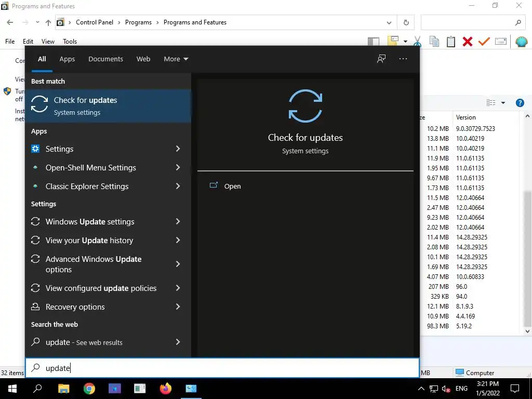Click the Cut scissors toolbar icon
This screenshot has width=532, height=399.
click(417, 42)
